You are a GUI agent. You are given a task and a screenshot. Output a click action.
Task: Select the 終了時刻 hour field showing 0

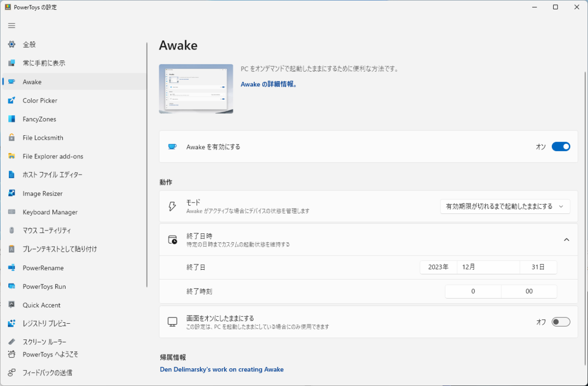[473, 291]
